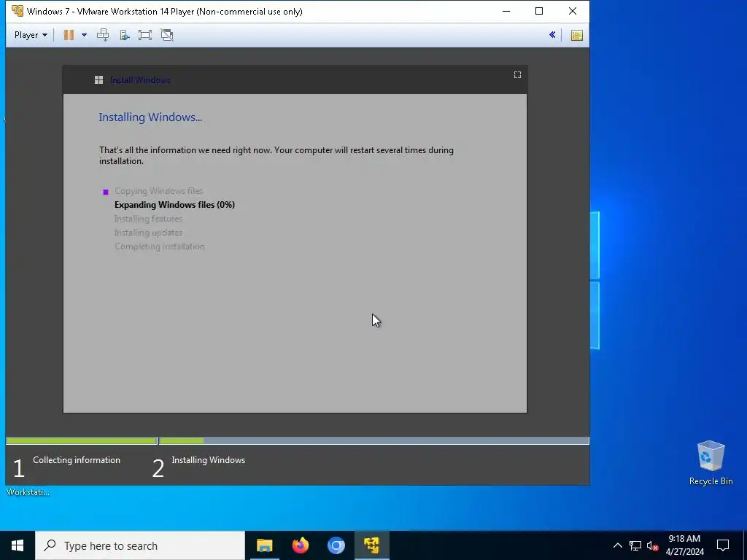Click the Install Windows title text
The width and height of the screenshot is (747, 560).
[x=141, y=80]
